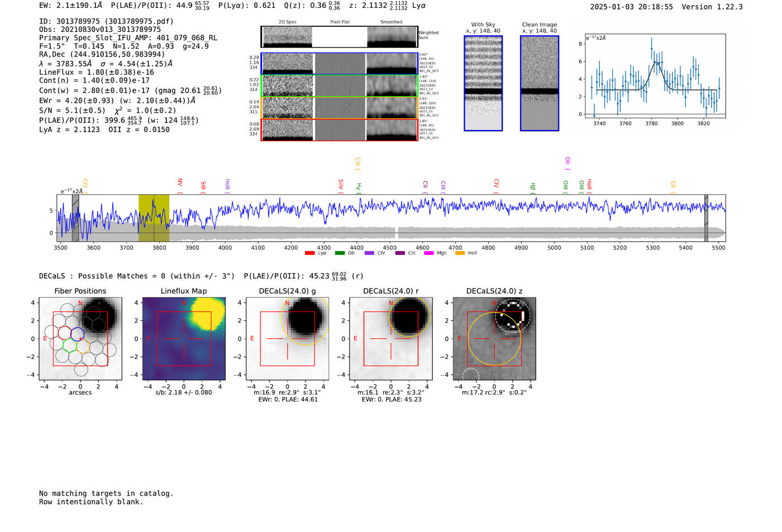This screenshot has width=782, height=532.
Task: Click the Clean Image cutout
Action: pyautogui.click(x=540, y=83)
